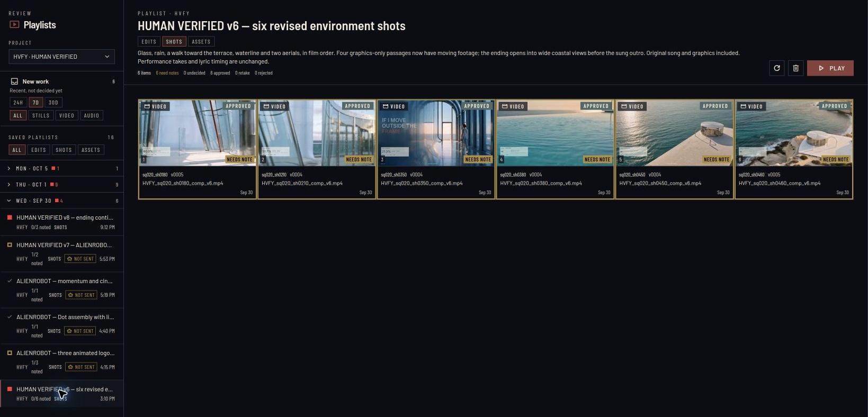This screenshot has width=868, height=417.
Task: Click the VIDEO clapper badge on sh0210 thumbnail
Action: [x=274, y=106]
